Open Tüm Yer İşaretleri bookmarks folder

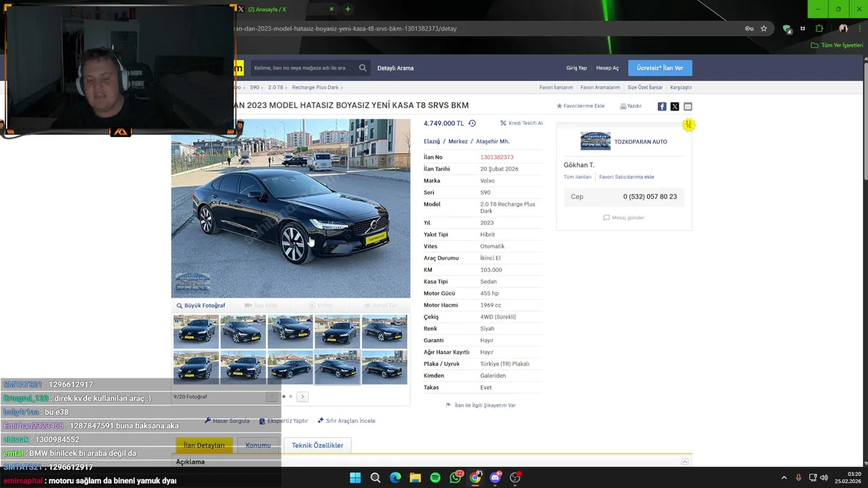[x=837, y=45]
